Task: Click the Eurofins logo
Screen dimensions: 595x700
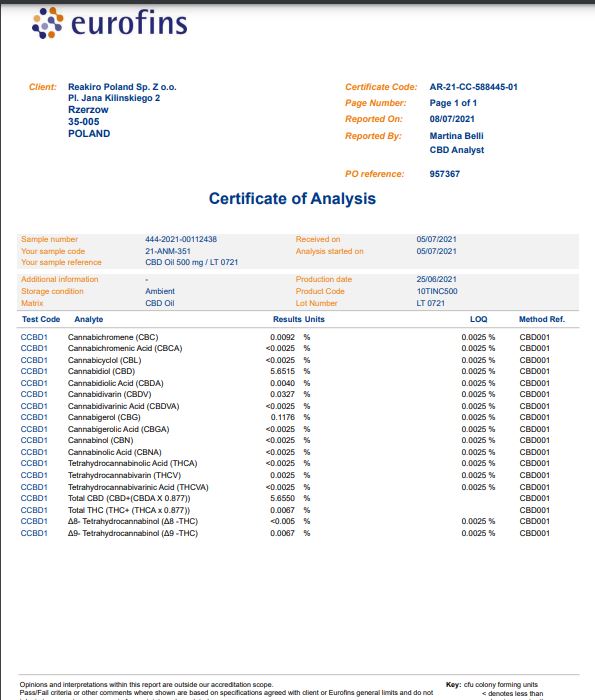Action: [110, 23]
